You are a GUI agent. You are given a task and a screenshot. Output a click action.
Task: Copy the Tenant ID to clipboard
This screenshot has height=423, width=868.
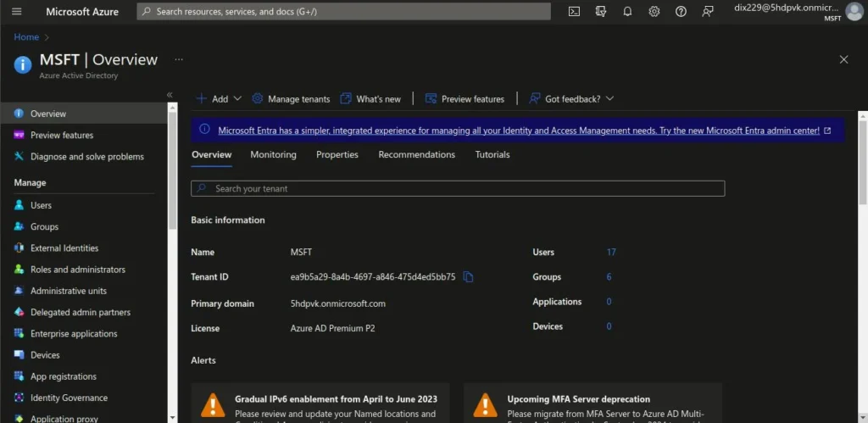point(468,277)
